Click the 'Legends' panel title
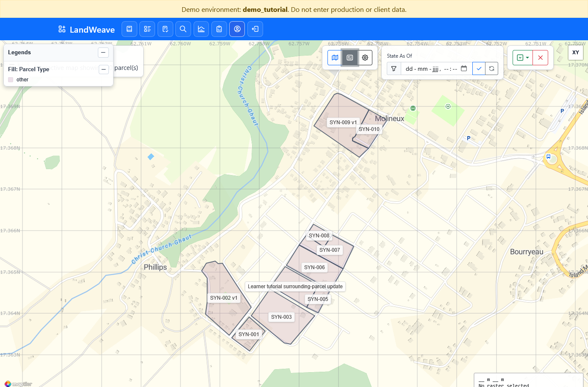 click(x=19, y=53)
